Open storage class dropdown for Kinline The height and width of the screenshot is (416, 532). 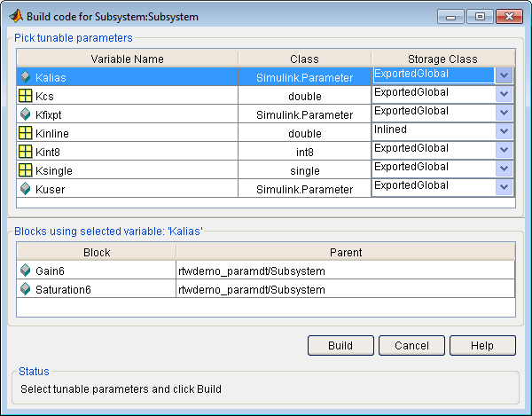click(x=504, y=131)
